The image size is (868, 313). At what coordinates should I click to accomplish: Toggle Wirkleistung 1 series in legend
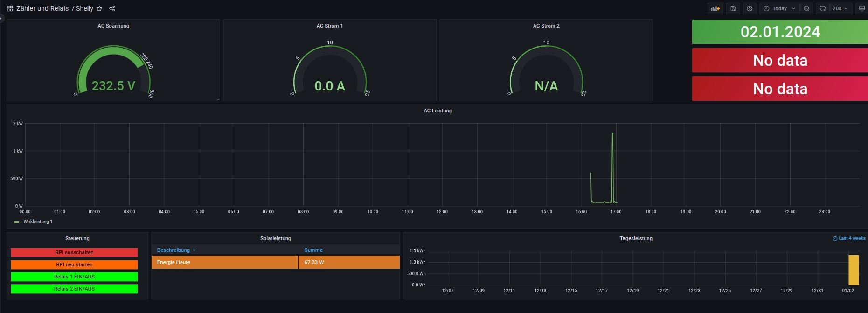pyautogui.click(x=38, y=222)
